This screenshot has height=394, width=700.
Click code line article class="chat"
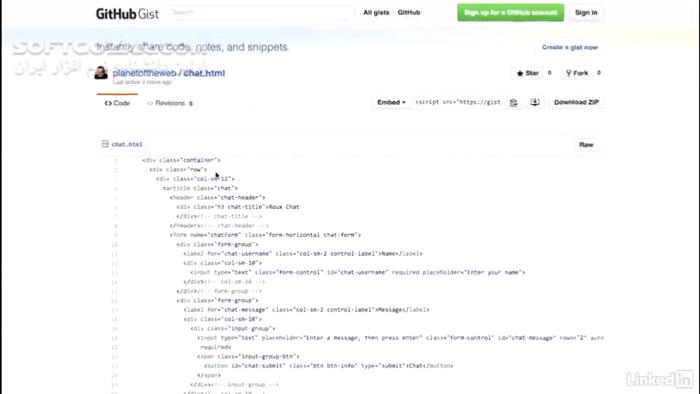[x=200, y=188]
